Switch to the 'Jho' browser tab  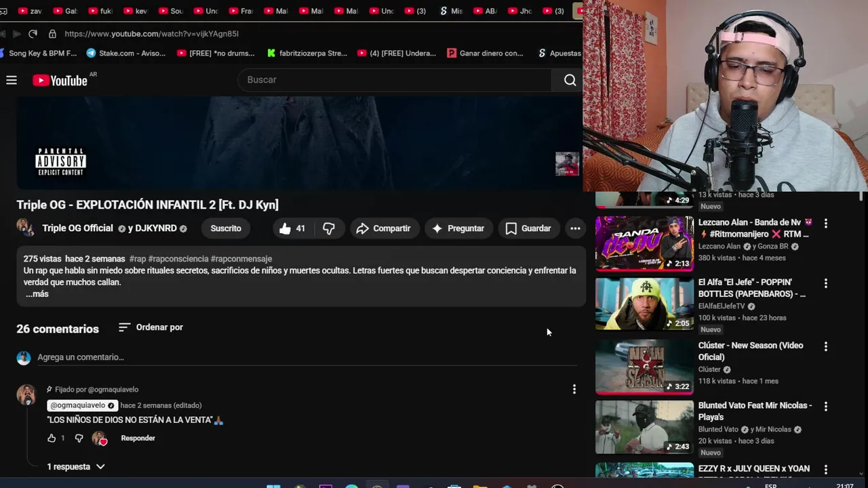coord(521,11)
